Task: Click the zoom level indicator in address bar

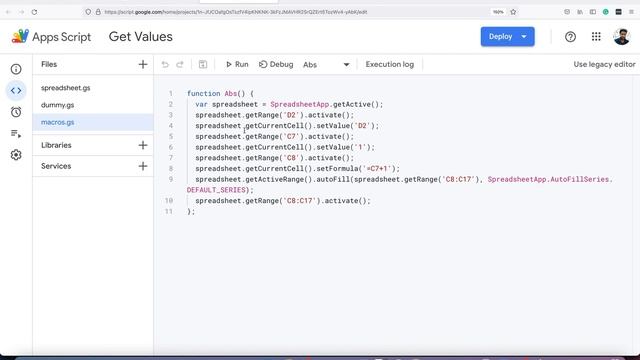Action: click(498, 12)
